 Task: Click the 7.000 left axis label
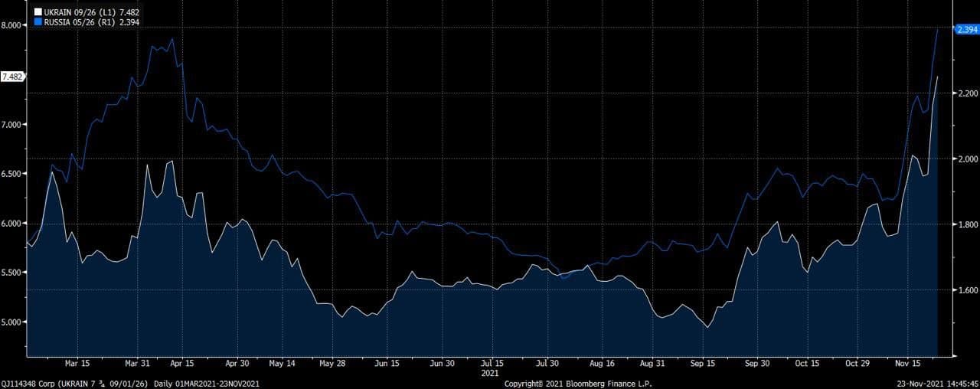tap(13, 124)
